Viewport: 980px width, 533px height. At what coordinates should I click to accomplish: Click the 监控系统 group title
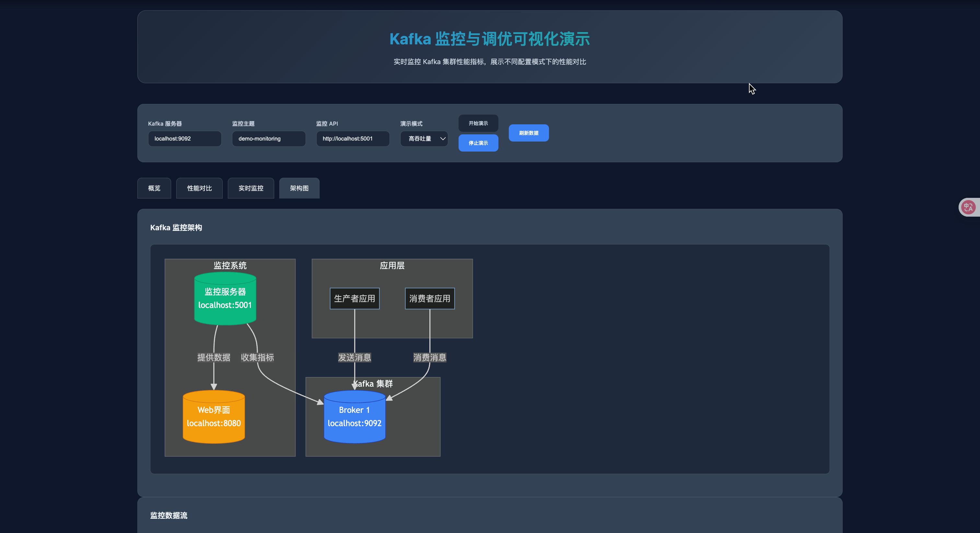(x=230, y=265)
